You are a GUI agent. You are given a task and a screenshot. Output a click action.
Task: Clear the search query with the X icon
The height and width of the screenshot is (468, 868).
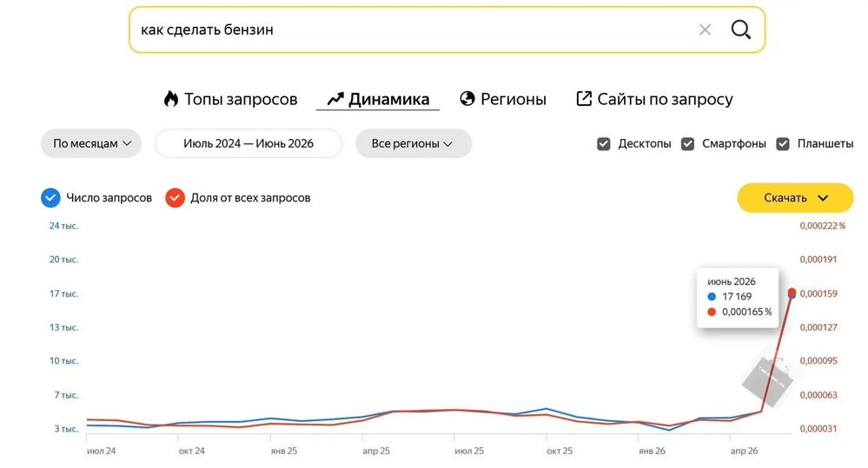tap(705, 30)
